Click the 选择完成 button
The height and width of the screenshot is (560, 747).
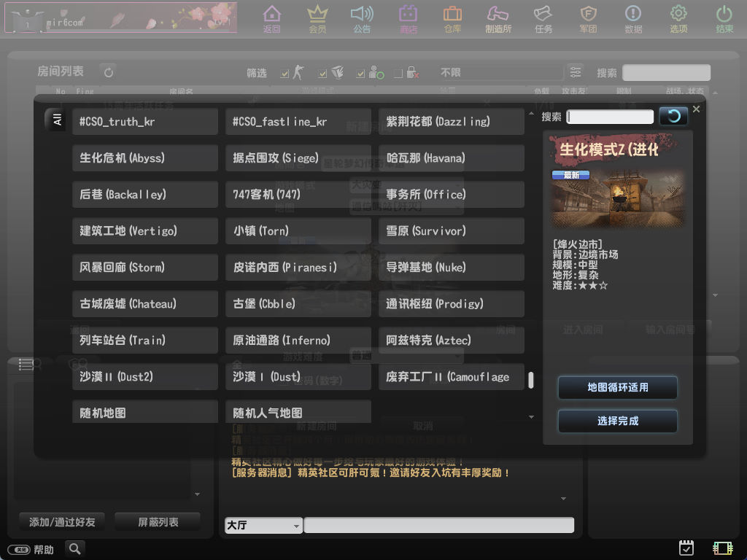617,421
